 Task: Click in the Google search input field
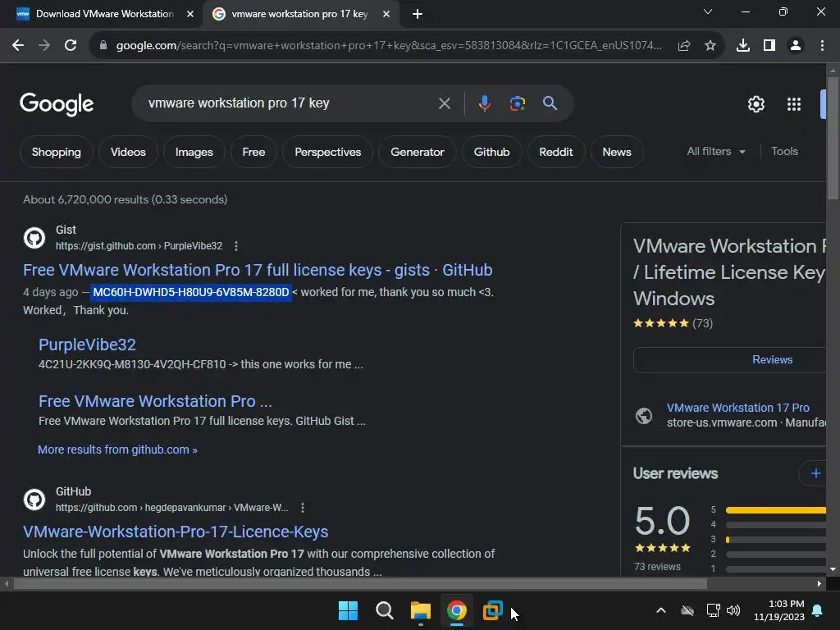click(x=290, y=103)
